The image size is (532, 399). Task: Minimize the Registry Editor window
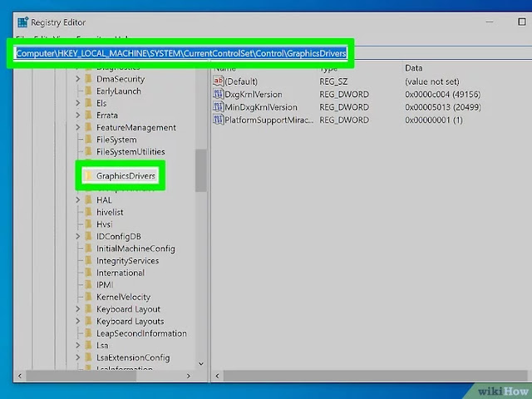pyautogui.click(x=490, y=22)
